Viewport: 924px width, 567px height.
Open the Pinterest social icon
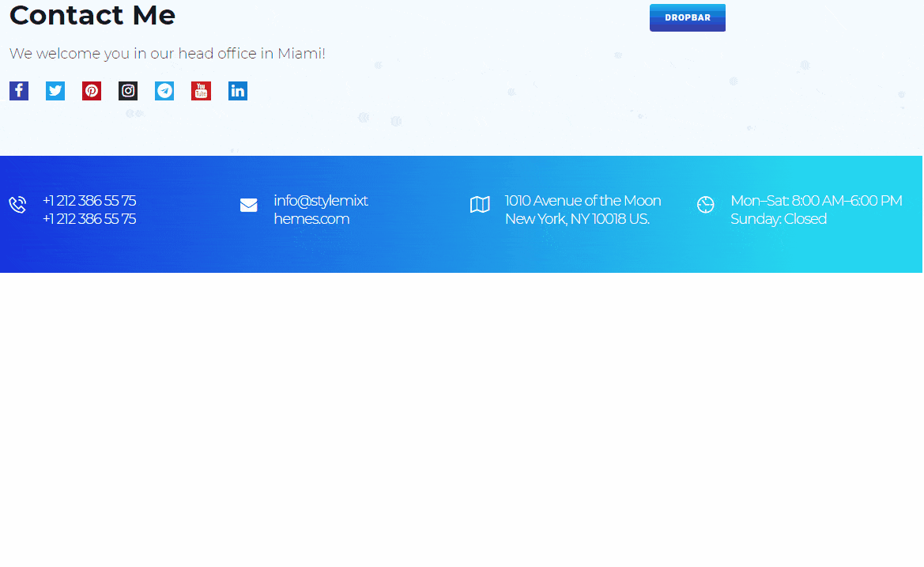point(92,91)
